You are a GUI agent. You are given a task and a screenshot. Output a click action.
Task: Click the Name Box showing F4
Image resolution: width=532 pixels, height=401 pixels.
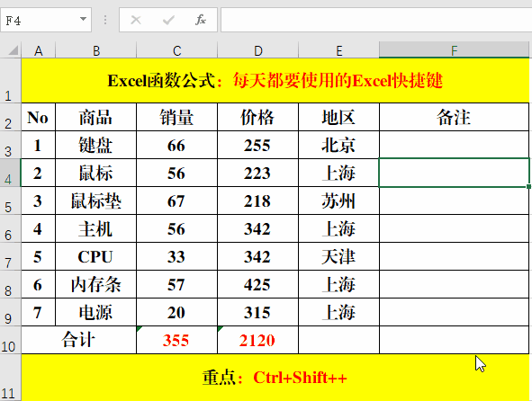tap(46, 20)
